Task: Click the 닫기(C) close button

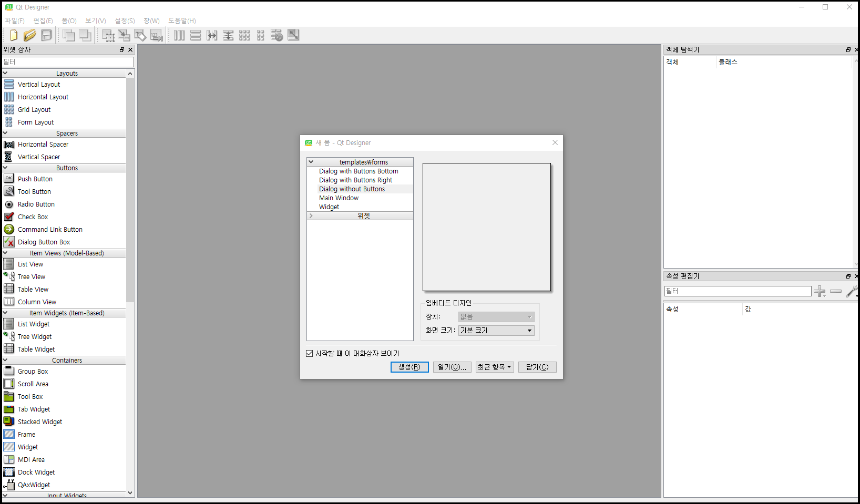Action: pyautogui.click(x=537, y=367)
